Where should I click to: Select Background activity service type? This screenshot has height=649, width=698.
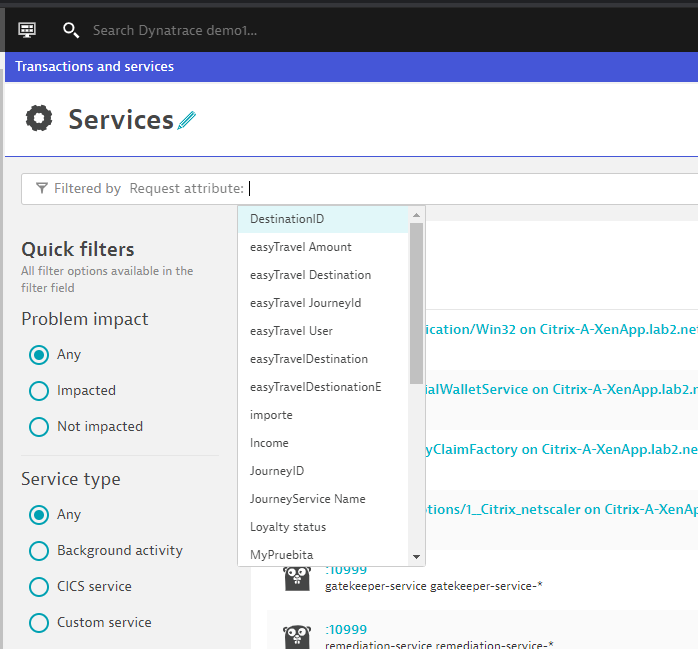coord(39,551)
